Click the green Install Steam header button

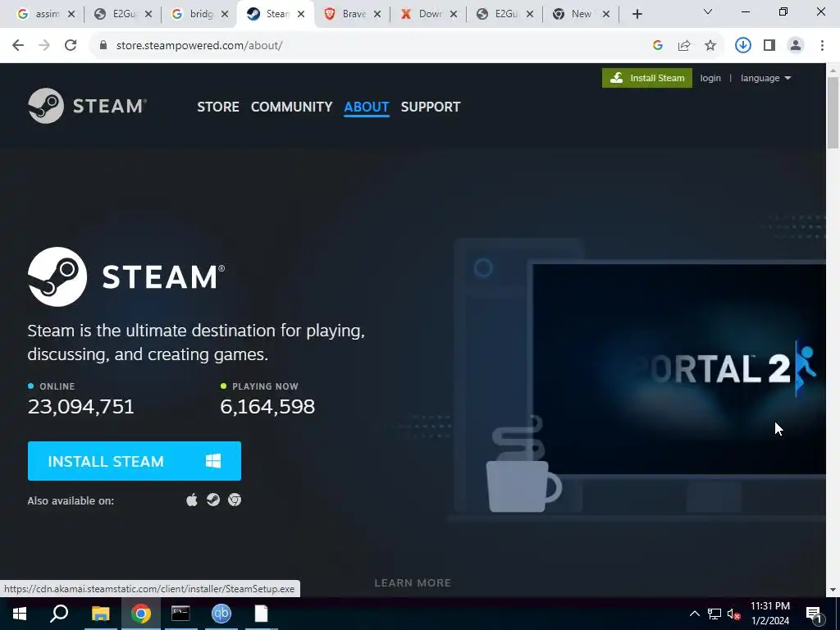647,78
